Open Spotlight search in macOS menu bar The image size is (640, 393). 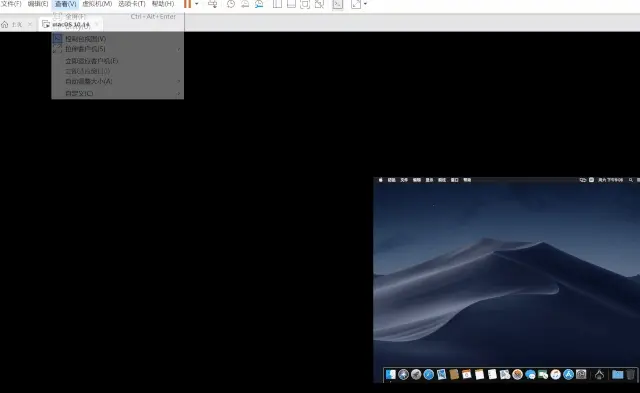631,180
